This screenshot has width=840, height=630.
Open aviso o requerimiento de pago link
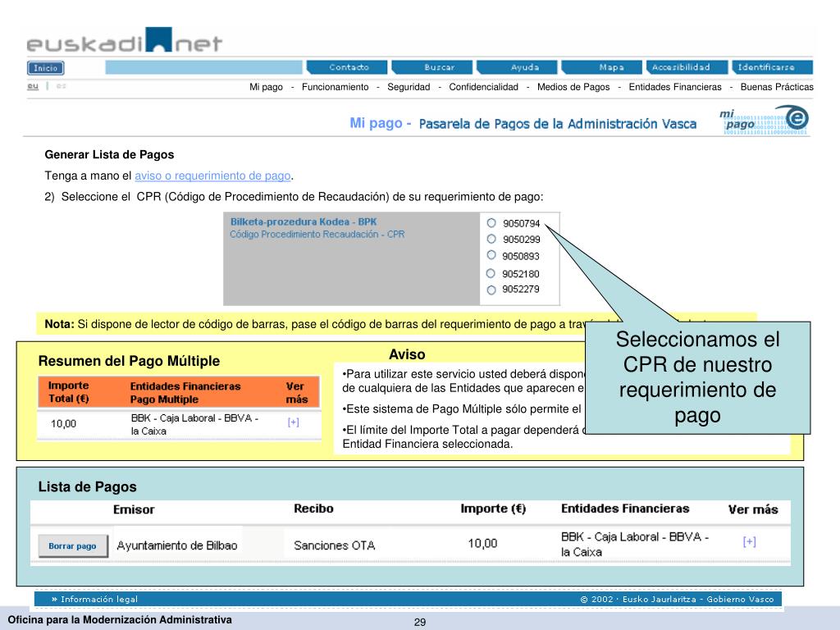[x=212, y=176]
